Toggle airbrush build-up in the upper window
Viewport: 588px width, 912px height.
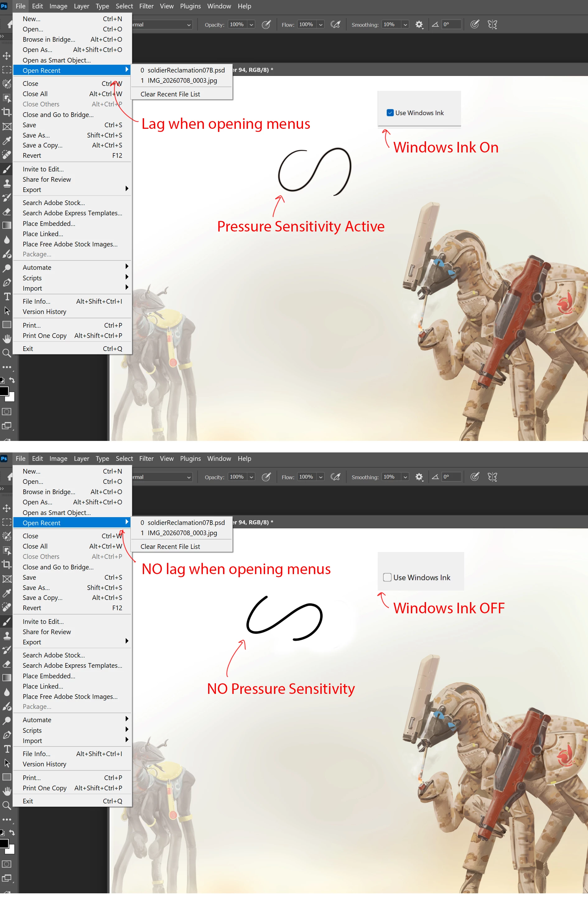335,25
